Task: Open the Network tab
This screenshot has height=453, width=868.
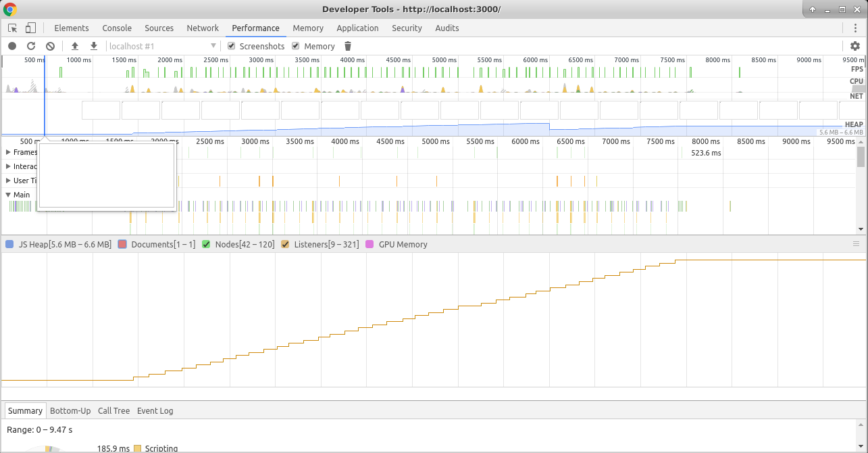Action: [203, 28]
